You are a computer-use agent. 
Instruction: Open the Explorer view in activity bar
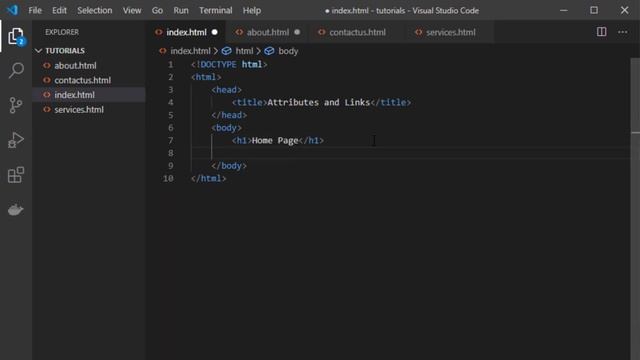16,37
